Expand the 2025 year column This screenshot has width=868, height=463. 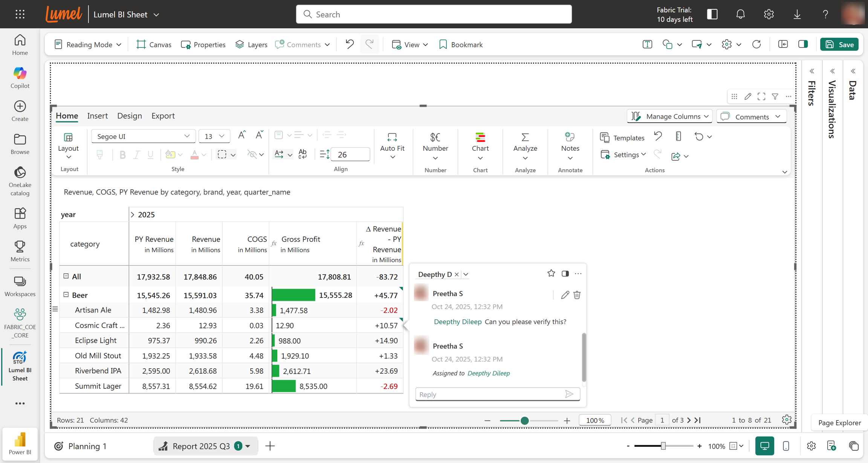(133, 215)
